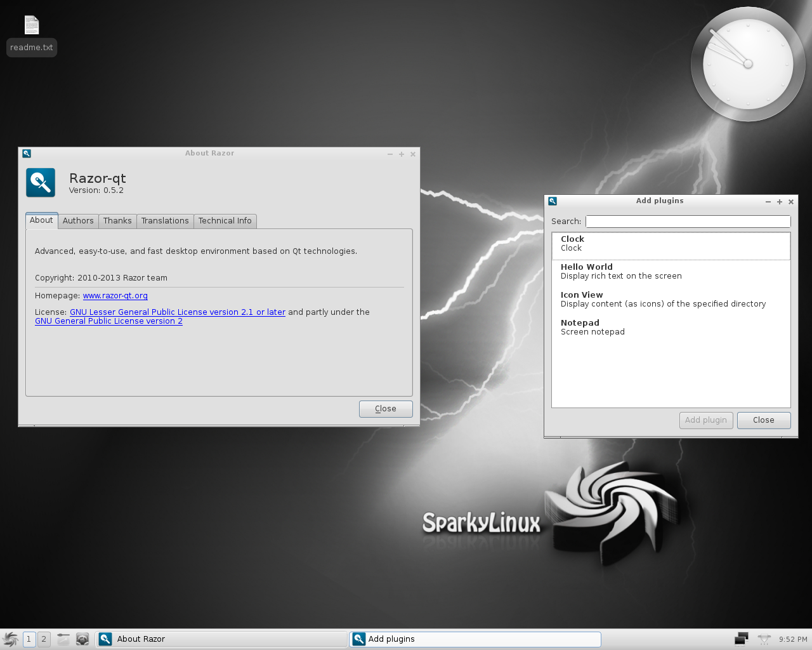Open the GNU General Public License version 2 link
The width and height of the screenshot is (812, 650).
click(x=108, y=321)
